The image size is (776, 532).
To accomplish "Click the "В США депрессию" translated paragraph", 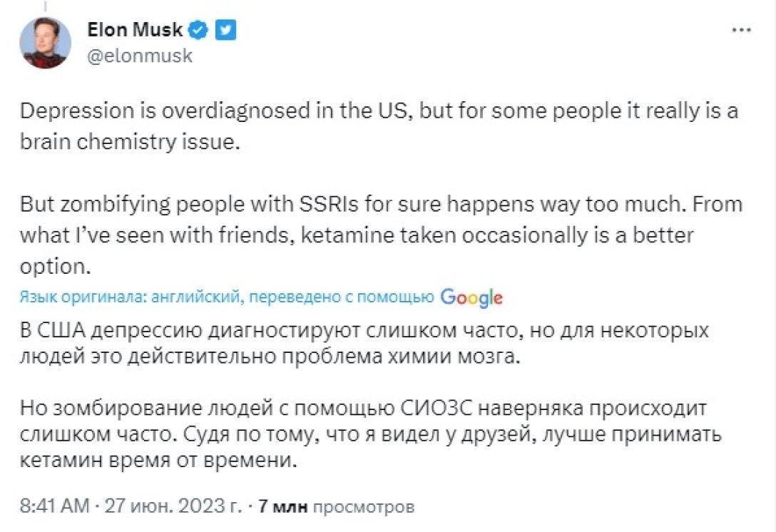I will click(x=364, y=344).
